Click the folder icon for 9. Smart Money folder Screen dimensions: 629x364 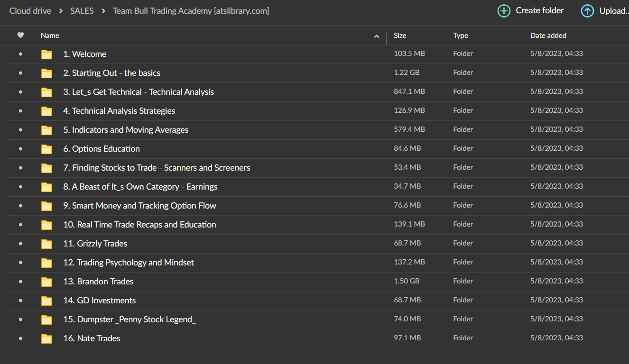46,206
